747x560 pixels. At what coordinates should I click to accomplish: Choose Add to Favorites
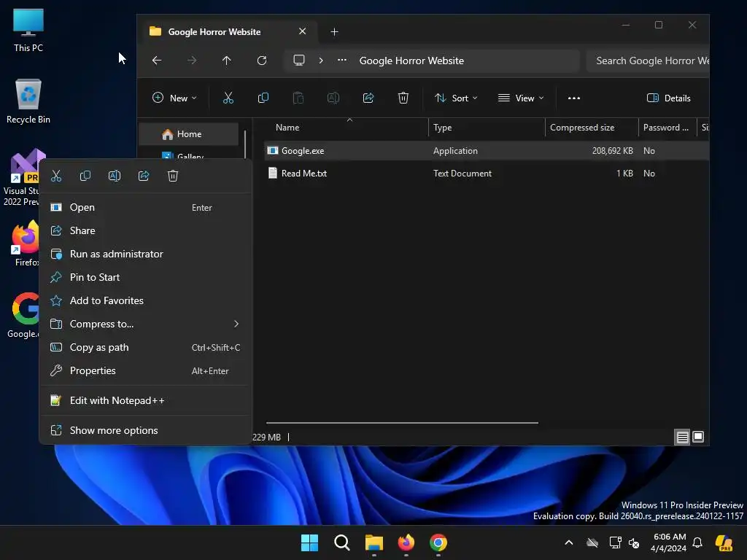click(x=145, y=300)
